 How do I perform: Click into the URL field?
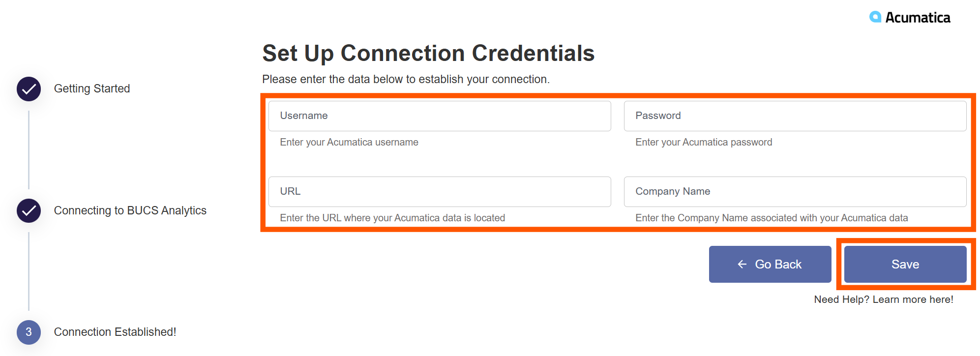(440, 192)
